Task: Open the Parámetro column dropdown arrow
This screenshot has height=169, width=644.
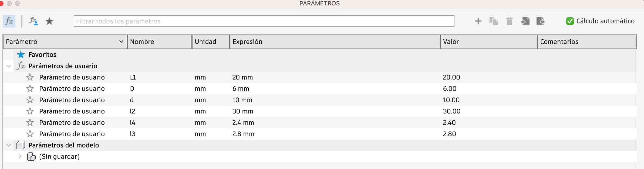Action: tap(121, 42)
